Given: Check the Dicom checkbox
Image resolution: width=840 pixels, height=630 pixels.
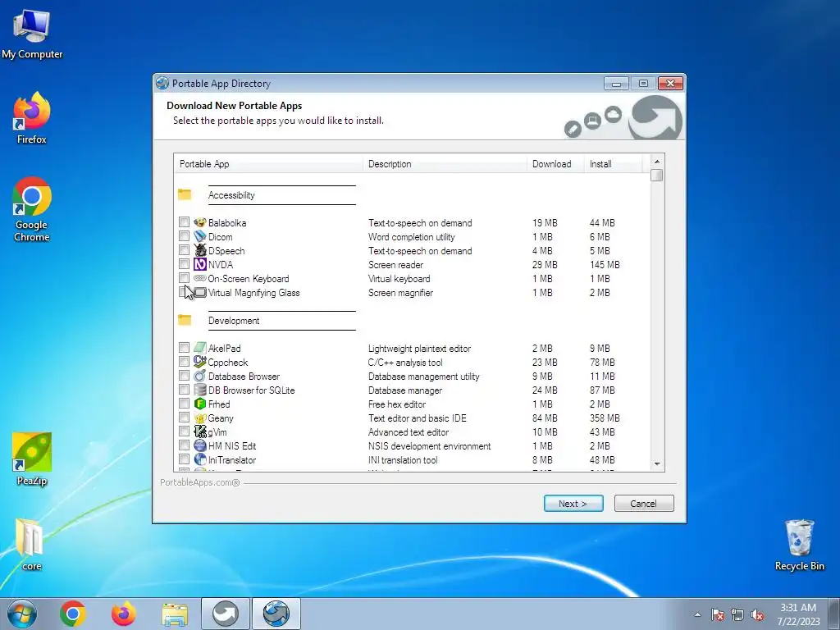Looking at the screenshot, I should (x=184, y=235).
